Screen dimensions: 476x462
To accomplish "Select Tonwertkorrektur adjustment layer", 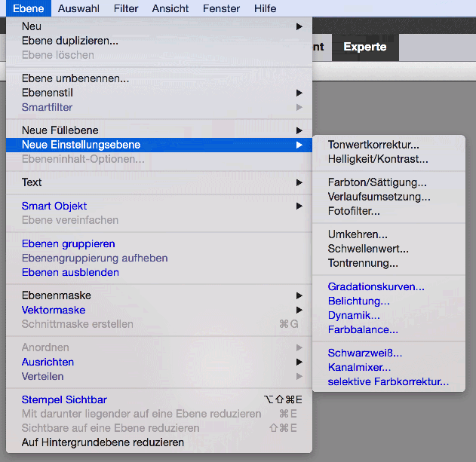I will click(x=373, y=145).
